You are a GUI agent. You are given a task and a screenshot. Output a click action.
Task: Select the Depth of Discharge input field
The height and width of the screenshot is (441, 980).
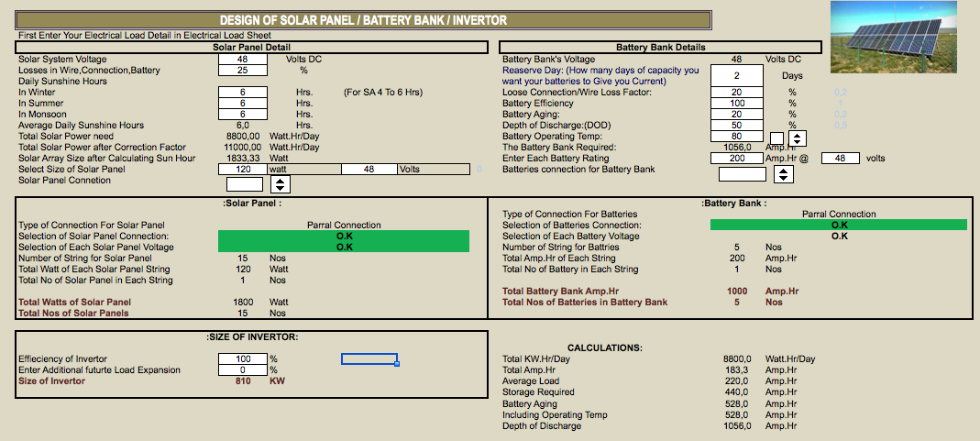(737, 125)
